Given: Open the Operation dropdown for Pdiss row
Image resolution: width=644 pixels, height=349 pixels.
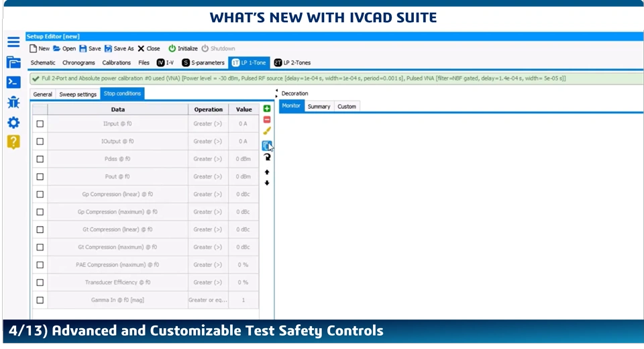Looking at the screenshot, I should pos(208,159).
